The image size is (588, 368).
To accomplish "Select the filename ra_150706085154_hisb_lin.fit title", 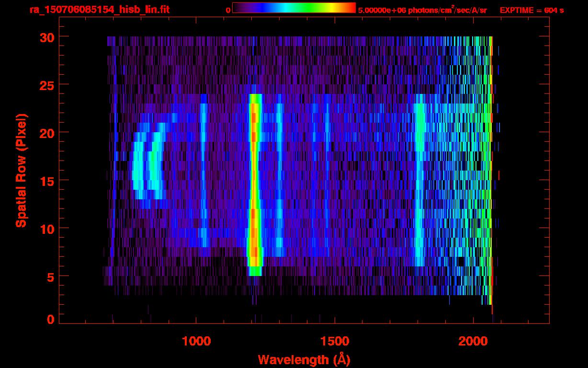I will [x=99, y=10].
